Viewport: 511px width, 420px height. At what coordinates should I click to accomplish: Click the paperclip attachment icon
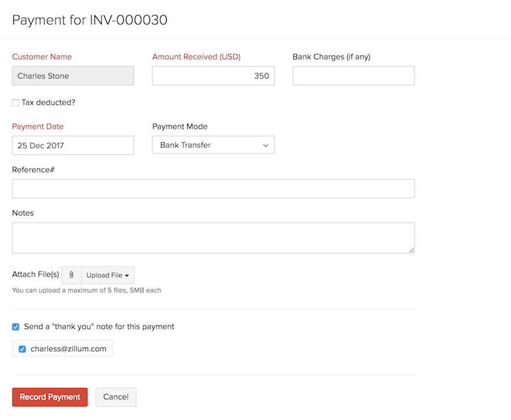[71, 275]
